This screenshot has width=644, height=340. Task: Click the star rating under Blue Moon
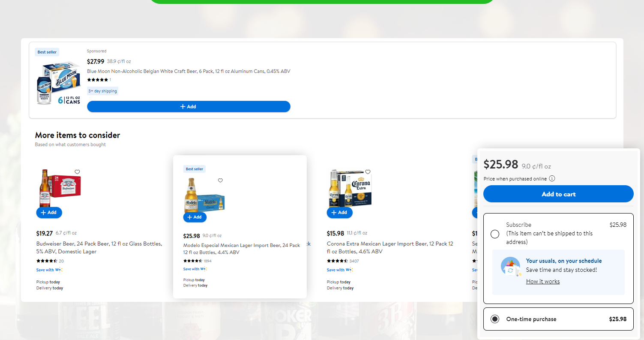point(98,80)
